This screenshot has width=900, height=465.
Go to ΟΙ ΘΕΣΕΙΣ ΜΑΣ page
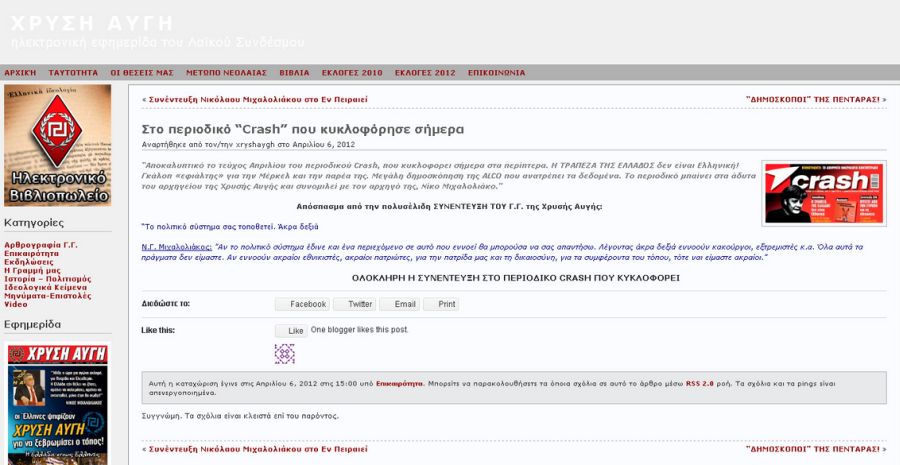coord(142,73)
